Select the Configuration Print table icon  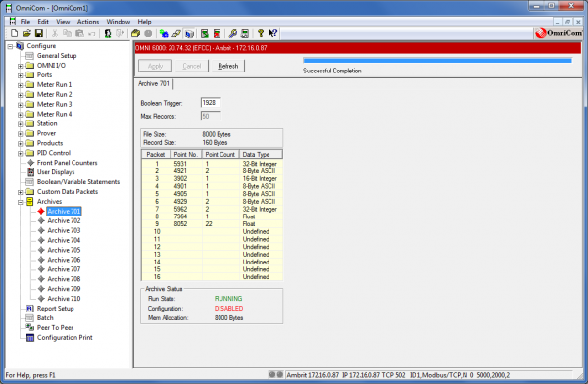[x=30, y=338]
